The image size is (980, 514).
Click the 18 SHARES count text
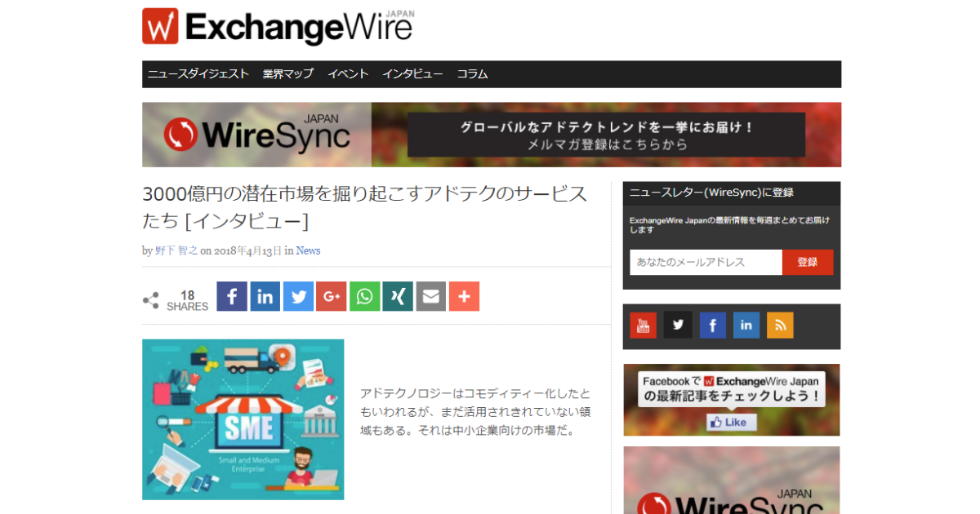(187, 300)
